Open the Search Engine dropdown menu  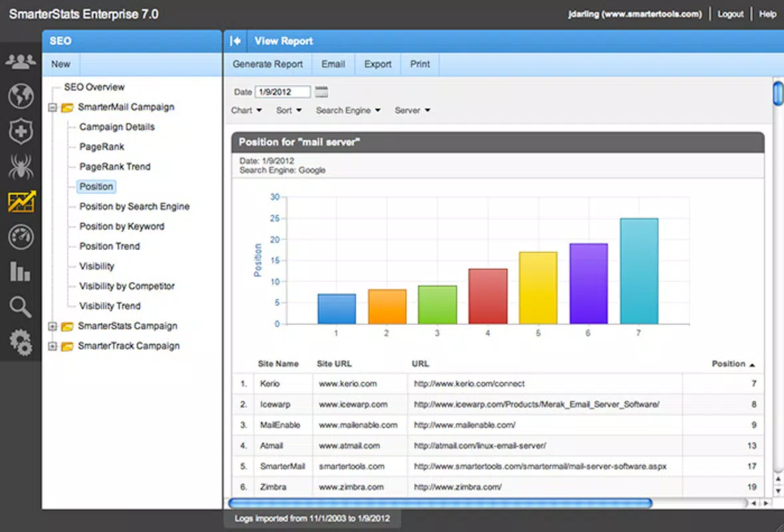pyautogui.click(x=348, y=110)
